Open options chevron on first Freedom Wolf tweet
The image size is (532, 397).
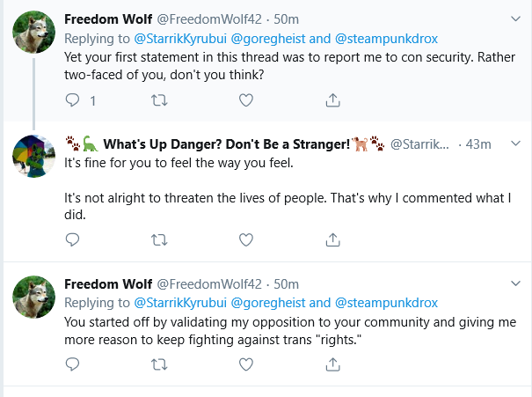click(x=515, y=19)
